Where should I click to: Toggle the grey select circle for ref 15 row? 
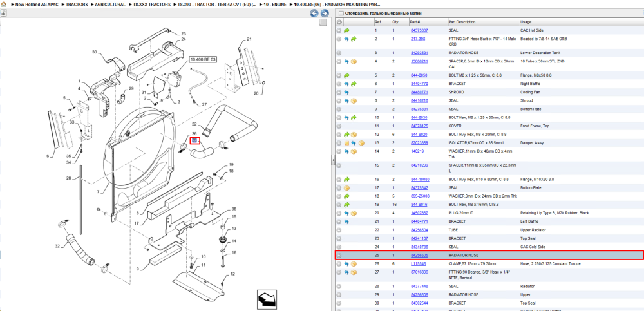(x=339, y=165)
